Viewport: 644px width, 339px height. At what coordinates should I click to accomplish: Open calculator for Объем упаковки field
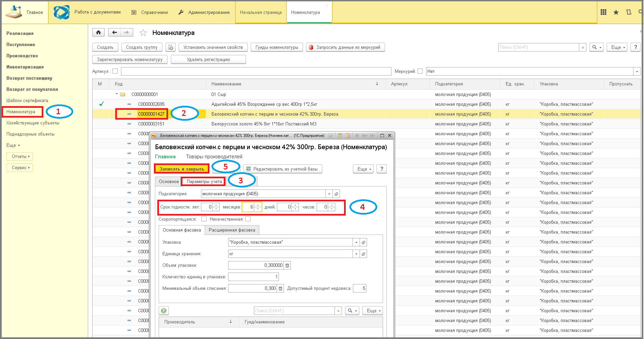pos(287,265)
